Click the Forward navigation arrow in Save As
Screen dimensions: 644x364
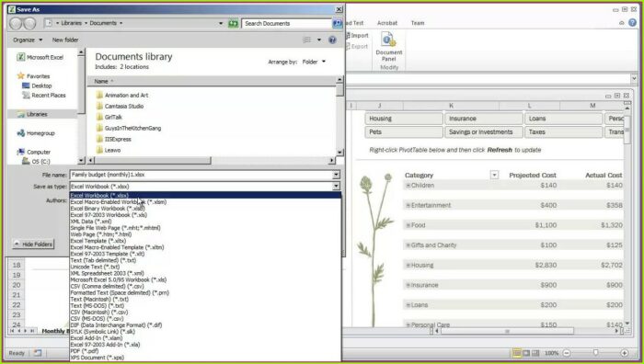click(29, 23)
